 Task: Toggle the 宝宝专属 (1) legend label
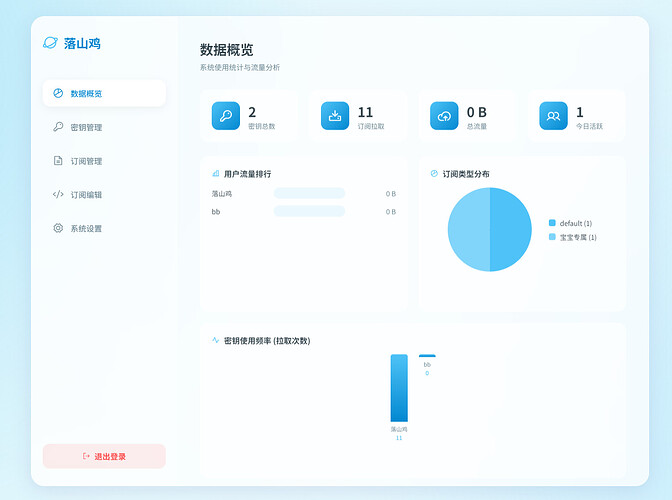(578, 237)
